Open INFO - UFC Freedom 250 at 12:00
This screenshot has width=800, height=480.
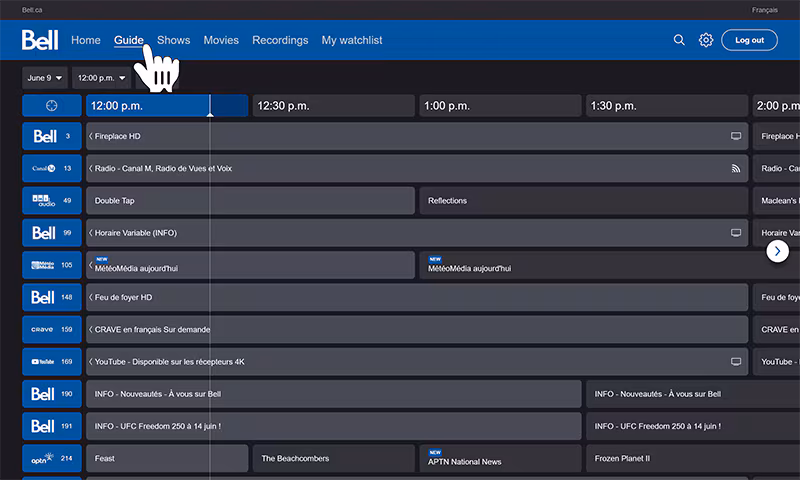click(x=334, y=426)
